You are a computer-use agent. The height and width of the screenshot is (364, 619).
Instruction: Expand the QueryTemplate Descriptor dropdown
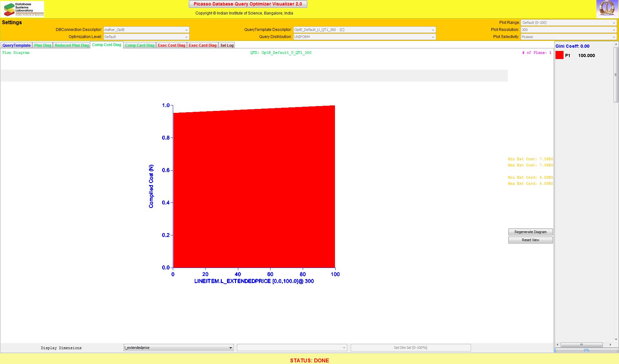coord(364,30)
